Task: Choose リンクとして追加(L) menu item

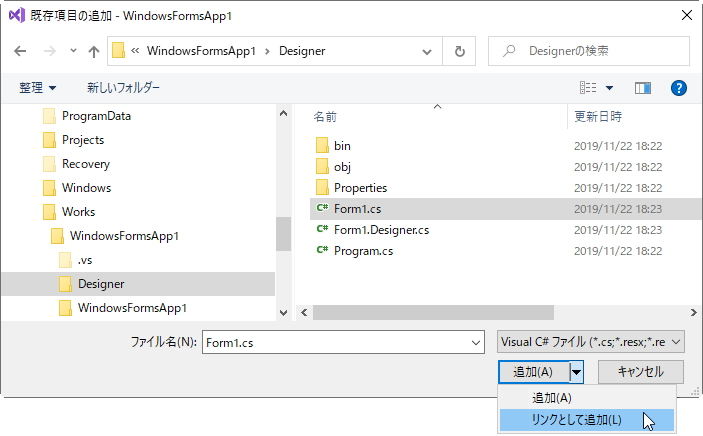Action: pyautogui.click(x=587, y=420)
